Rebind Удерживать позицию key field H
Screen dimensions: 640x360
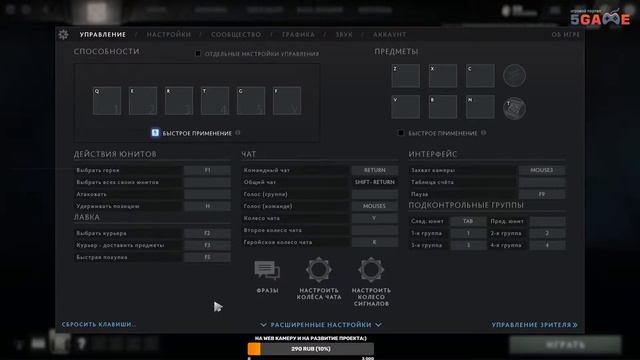pos(207,206)
